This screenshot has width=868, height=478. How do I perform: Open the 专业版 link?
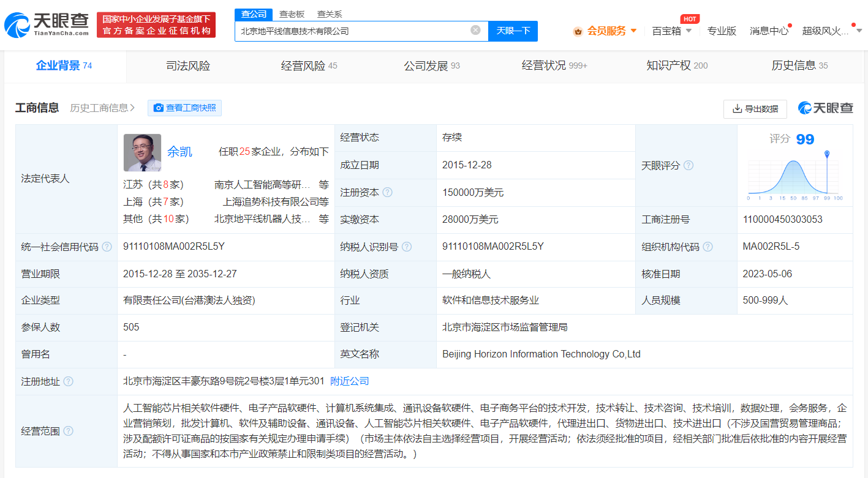point(722,31)
